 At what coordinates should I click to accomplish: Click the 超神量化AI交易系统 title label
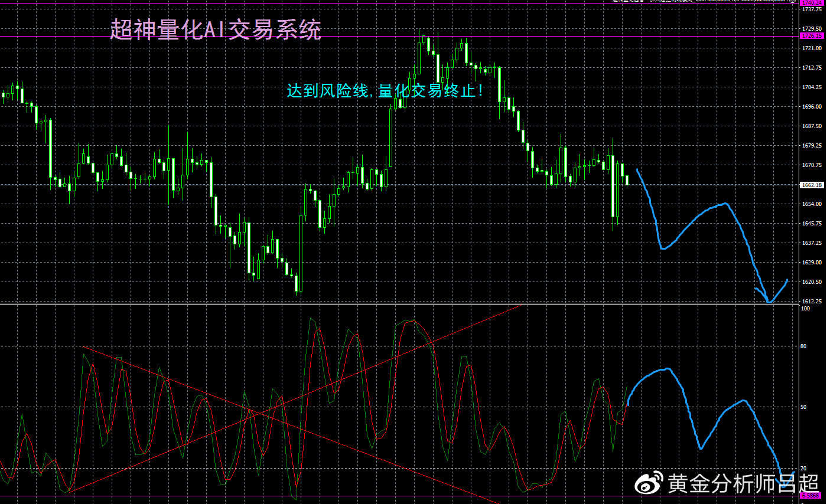click(x=216, y=30)
